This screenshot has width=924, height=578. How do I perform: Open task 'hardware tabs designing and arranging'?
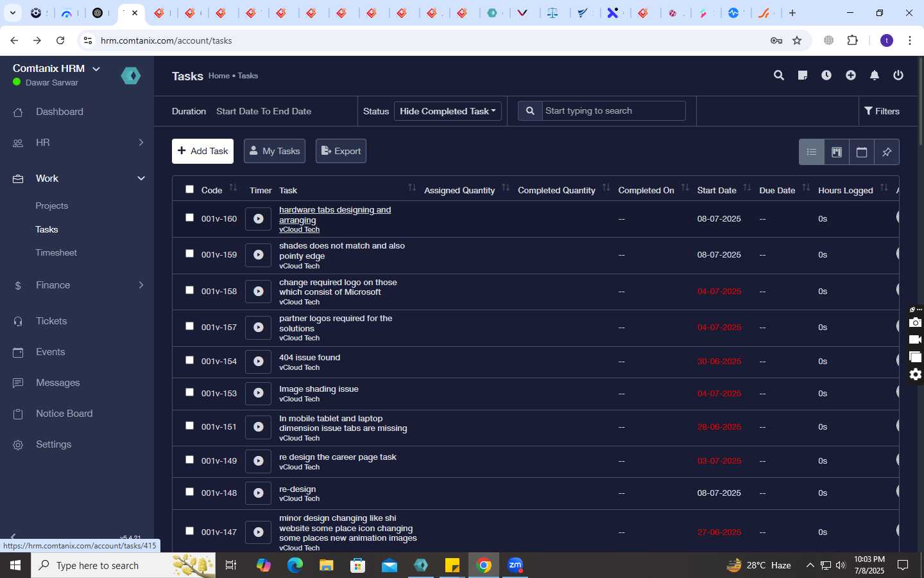tap(335, 215)
